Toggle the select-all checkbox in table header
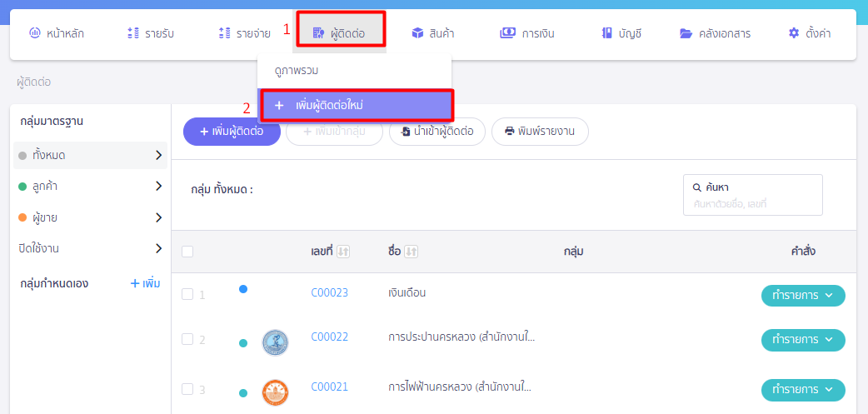This screenshot has width=868, height=414. point(187,252)
